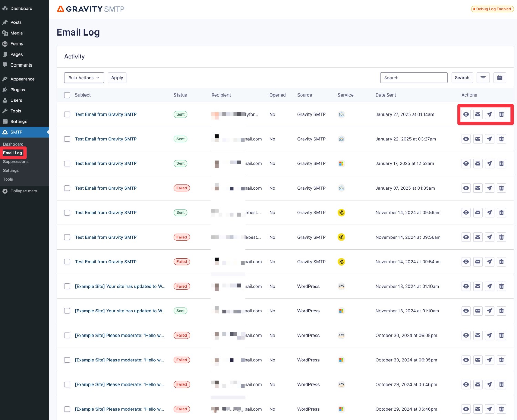The image size is (517, 420).
Task: Resend the January 27, 2025 email
Action: pos(489,114)
